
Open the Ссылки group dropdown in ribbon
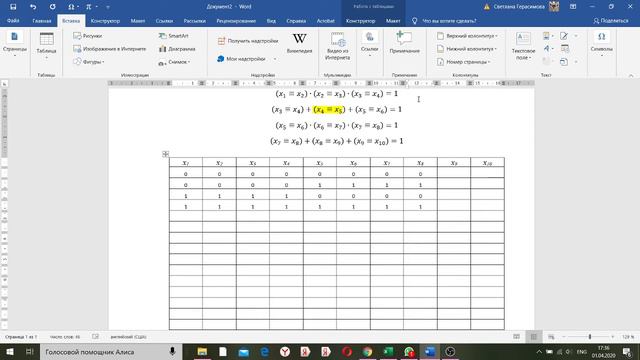pyautogui.click(x=369, y=44)
